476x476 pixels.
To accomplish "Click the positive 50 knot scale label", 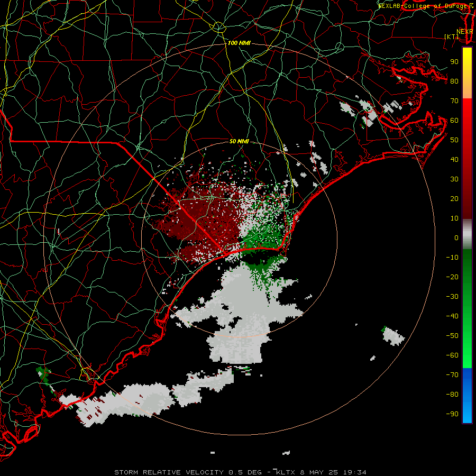I will pos(454,140).
